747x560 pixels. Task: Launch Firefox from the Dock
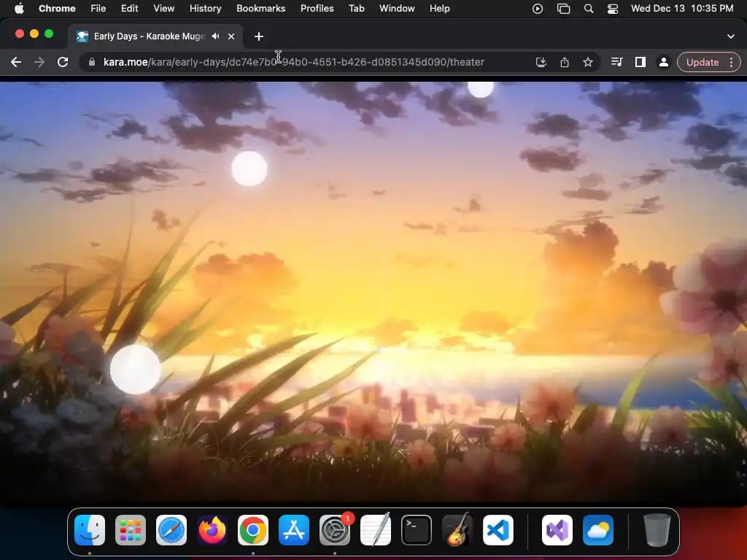[x=212, y=529]
